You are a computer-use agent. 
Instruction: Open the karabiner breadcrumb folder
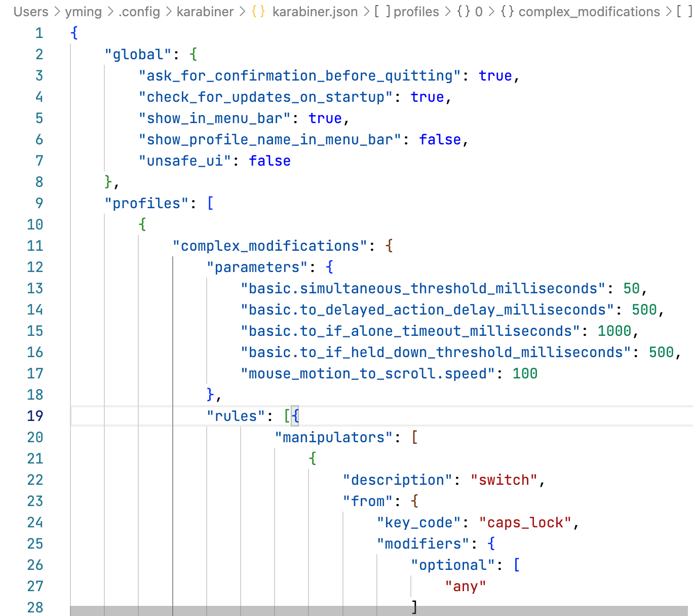coord(205,12)
